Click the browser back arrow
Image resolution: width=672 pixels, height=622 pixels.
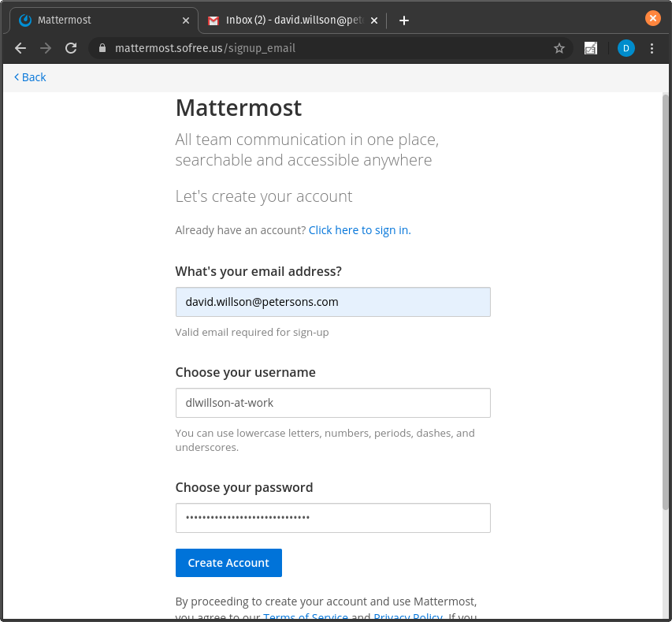point(20,48)
